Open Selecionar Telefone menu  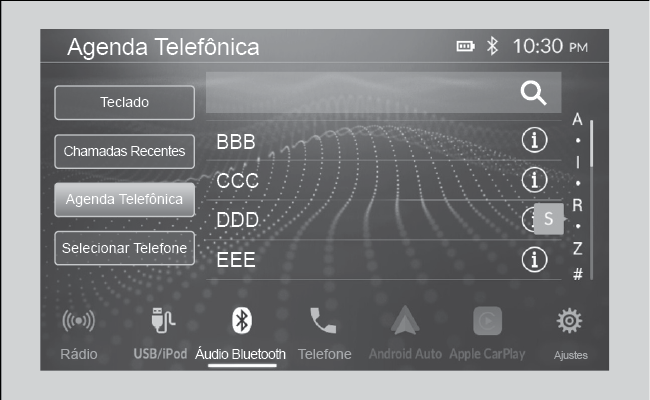[x=124, y=248]
